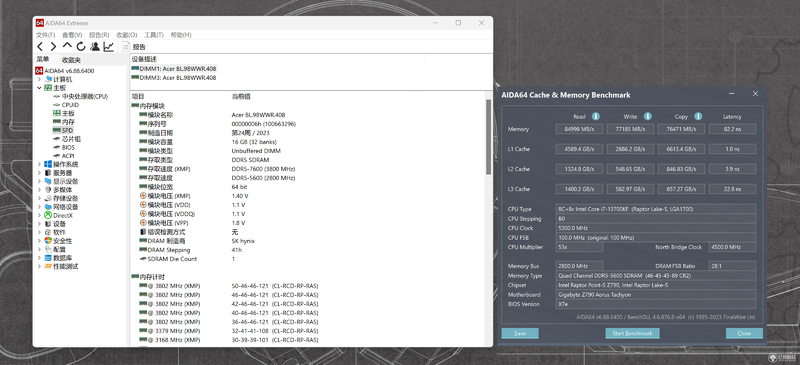The width and height of the screenshot is (800, 365).
Task: Open the user/person toolbar icon
Action: point(95,47)
